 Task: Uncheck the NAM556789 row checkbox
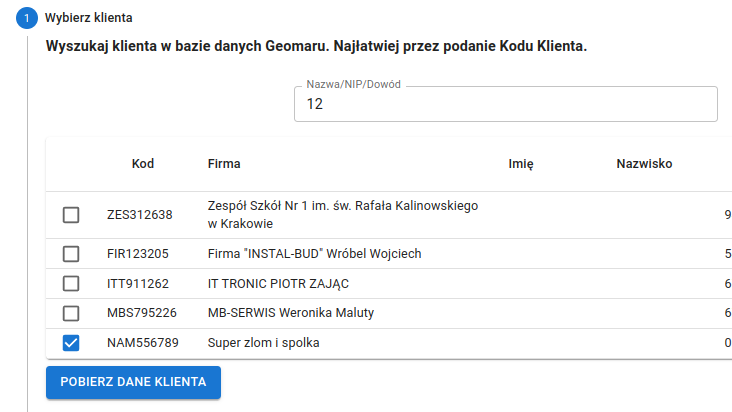pyautogui.click(x=71, y=344)
